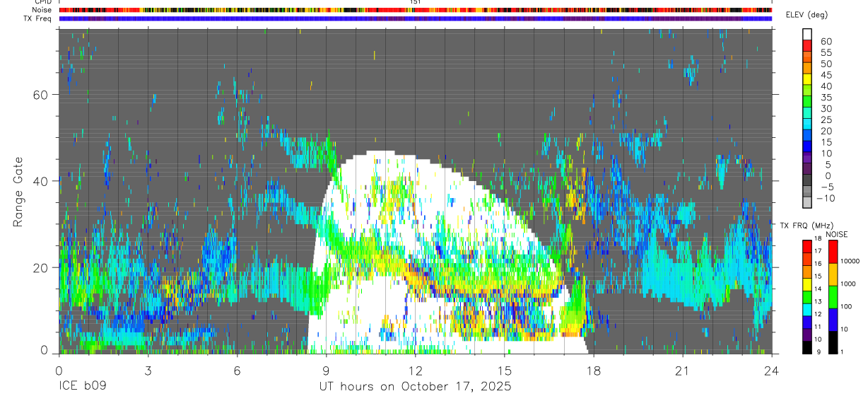Click the Range Gate y-axis title
Screen dimensions: 868x401
click(x=18, y=192)
